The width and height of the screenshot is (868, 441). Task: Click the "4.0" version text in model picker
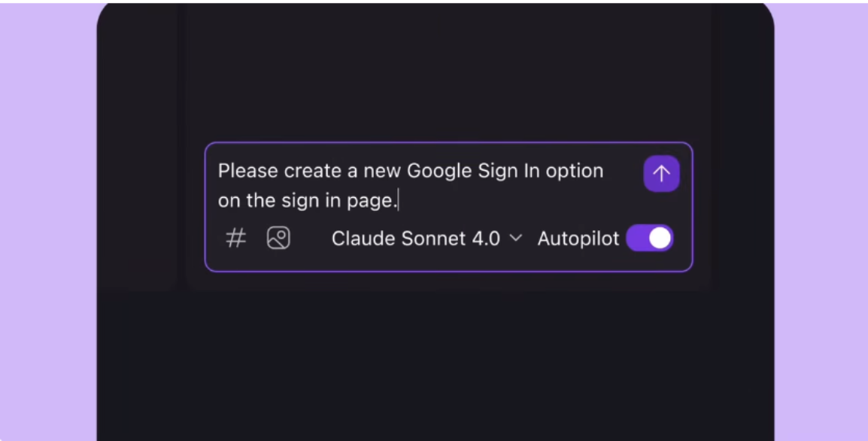click(487, 239)
